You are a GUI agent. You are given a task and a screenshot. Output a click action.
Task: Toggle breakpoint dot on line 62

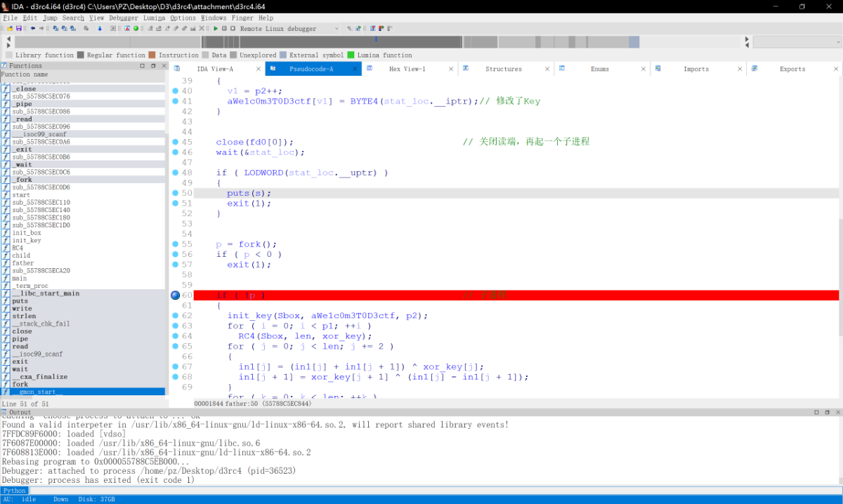tap(176, 316)
